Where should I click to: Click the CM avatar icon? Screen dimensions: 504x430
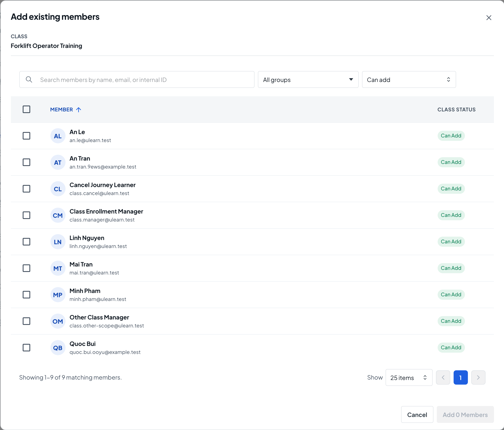pyautogui.click(x=58, y=215)
